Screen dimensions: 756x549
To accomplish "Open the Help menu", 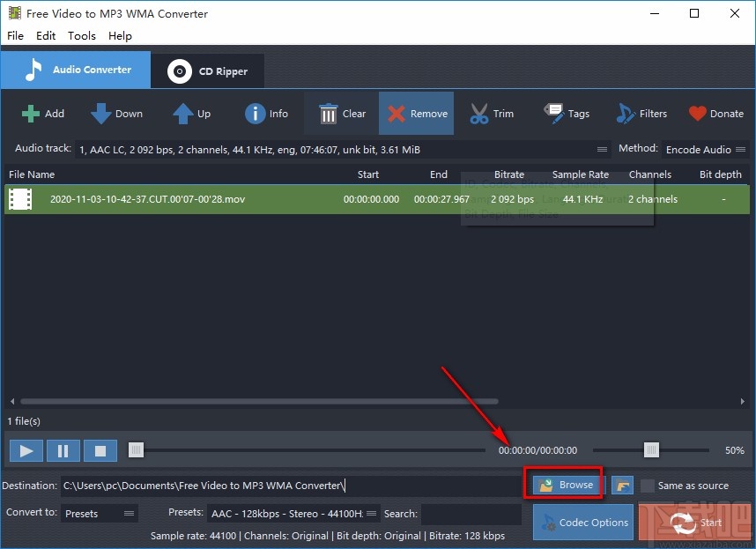I will click(x=120, y=35).
